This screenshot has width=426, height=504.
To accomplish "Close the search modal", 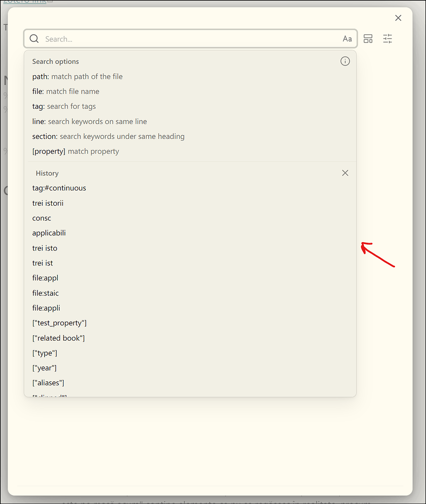I will 398,18.
